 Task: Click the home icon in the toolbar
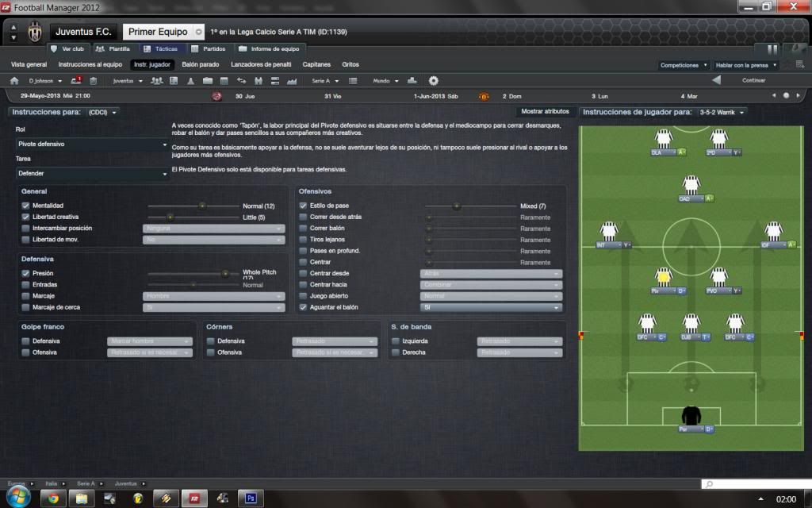coord(14,81)
